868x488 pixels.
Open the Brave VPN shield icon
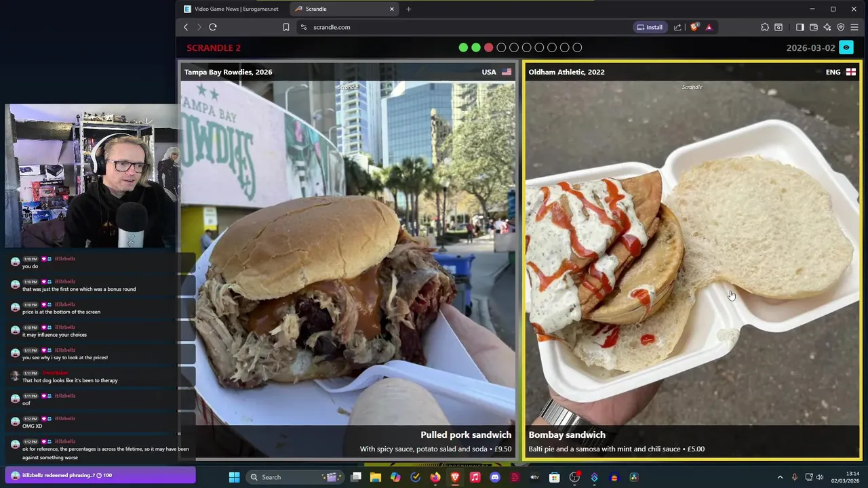(x=841, y=27)
